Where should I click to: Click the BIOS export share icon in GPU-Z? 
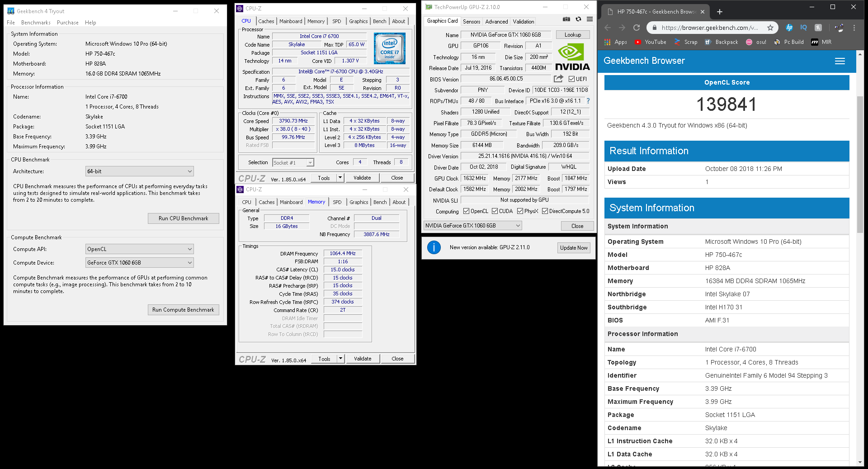(x=559, y=79)
